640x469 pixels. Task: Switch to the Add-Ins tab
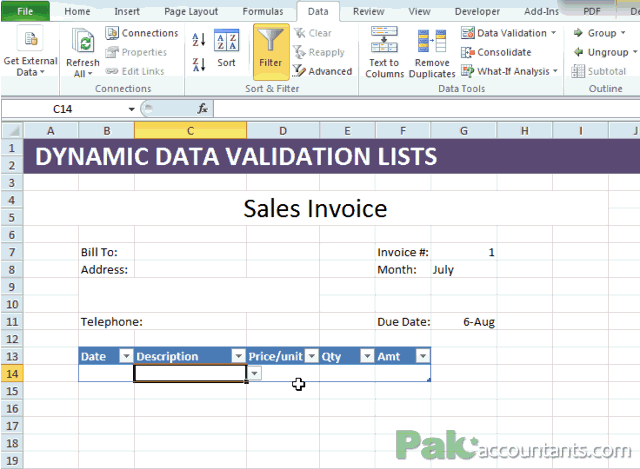coord(541,11)
